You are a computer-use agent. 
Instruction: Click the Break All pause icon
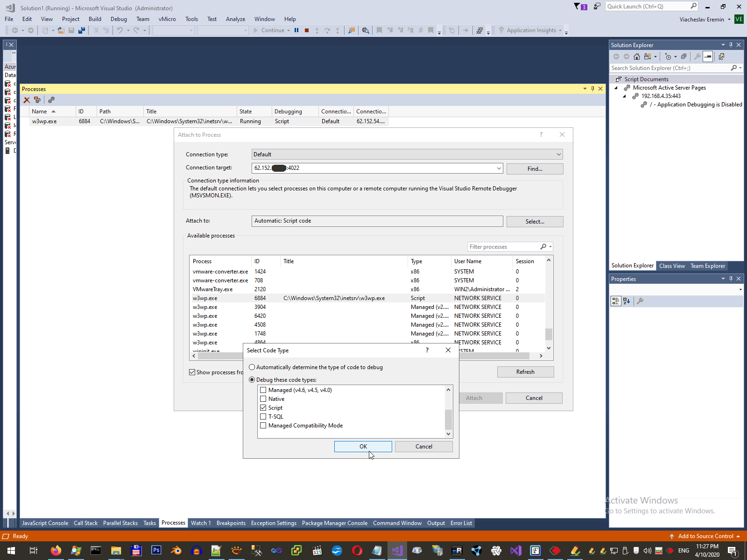(x=296, y=30)
